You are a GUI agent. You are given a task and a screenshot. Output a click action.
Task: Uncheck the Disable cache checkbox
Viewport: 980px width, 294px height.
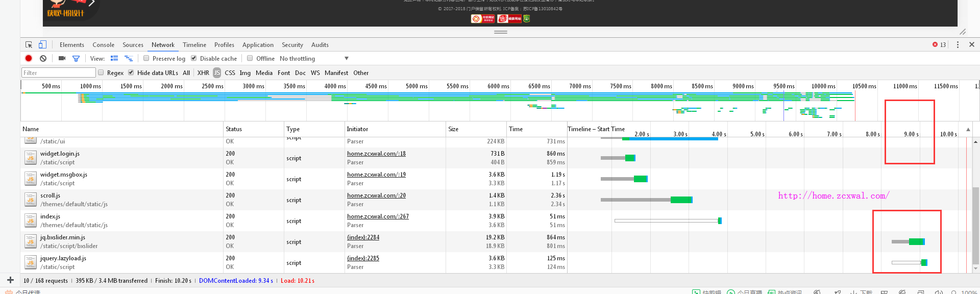point(194,58)
